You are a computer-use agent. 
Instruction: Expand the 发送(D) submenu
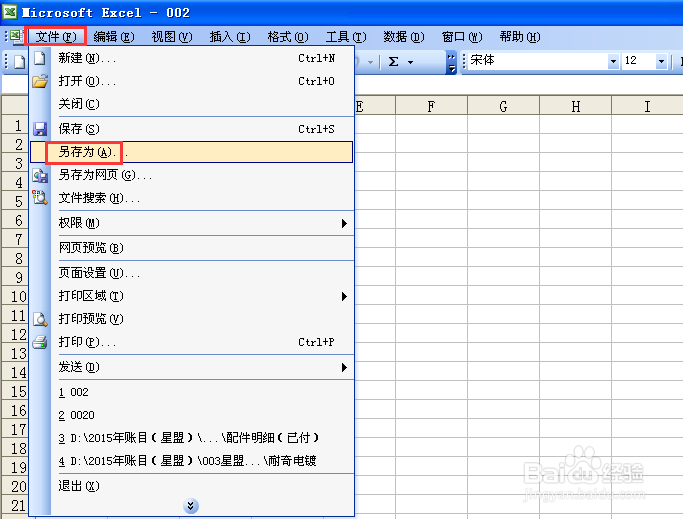pos(192,367)
